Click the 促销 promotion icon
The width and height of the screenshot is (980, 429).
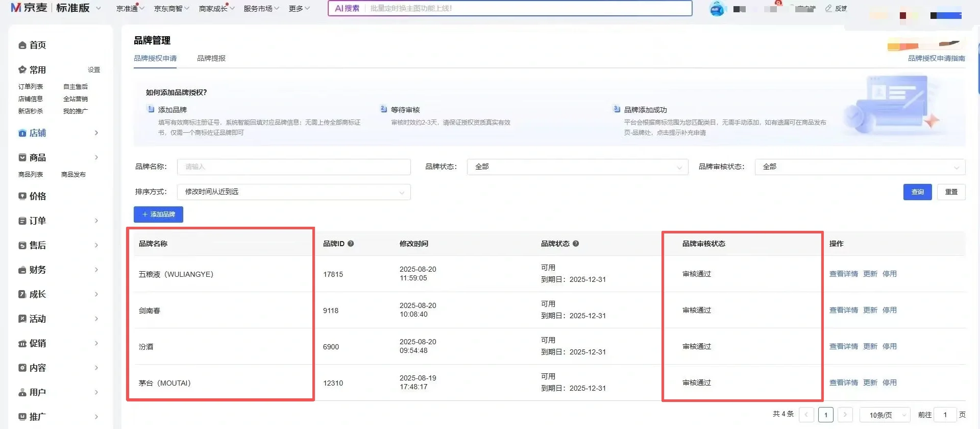coord(22,344)
